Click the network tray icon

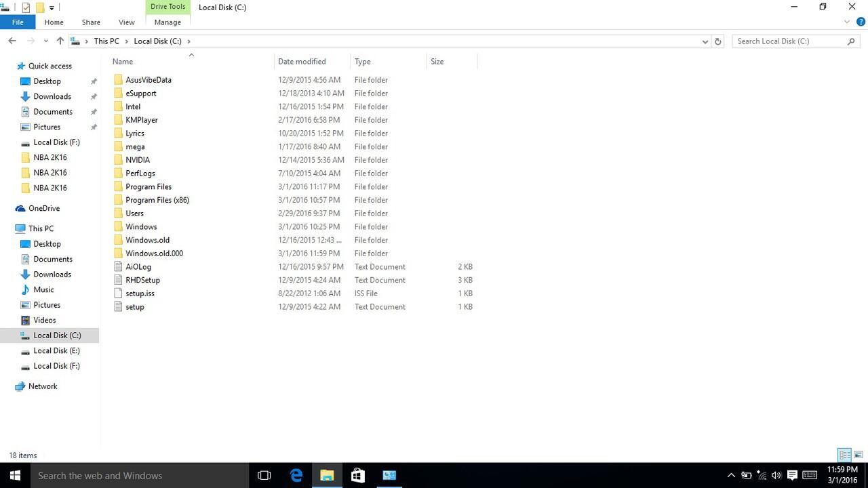(x=762, y=475)
